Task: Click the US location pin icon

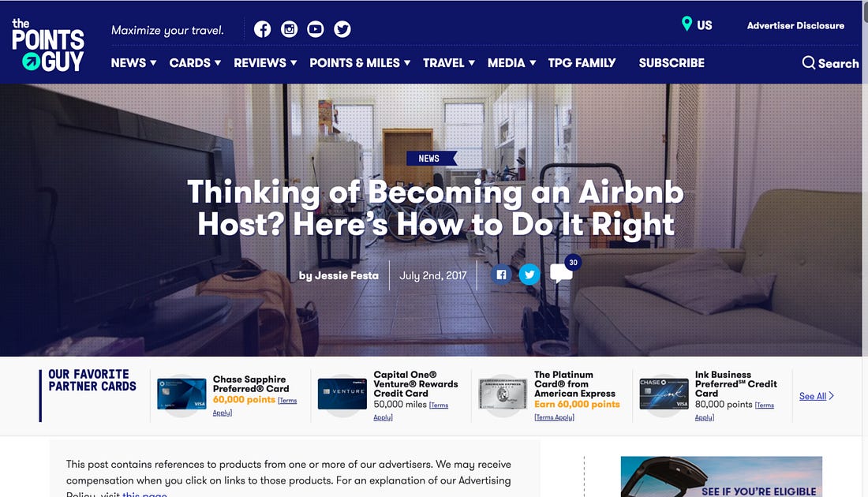Action: (687, 24)
